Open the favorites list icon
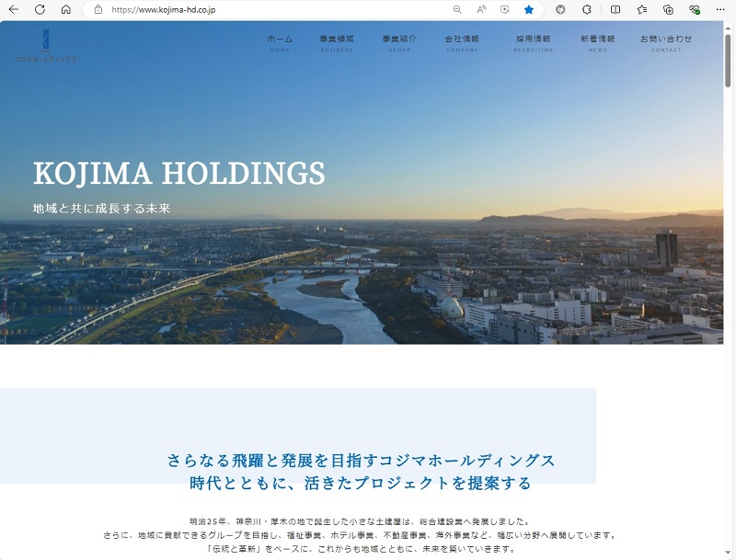736x560 pixels. click(x=641, y=9)
